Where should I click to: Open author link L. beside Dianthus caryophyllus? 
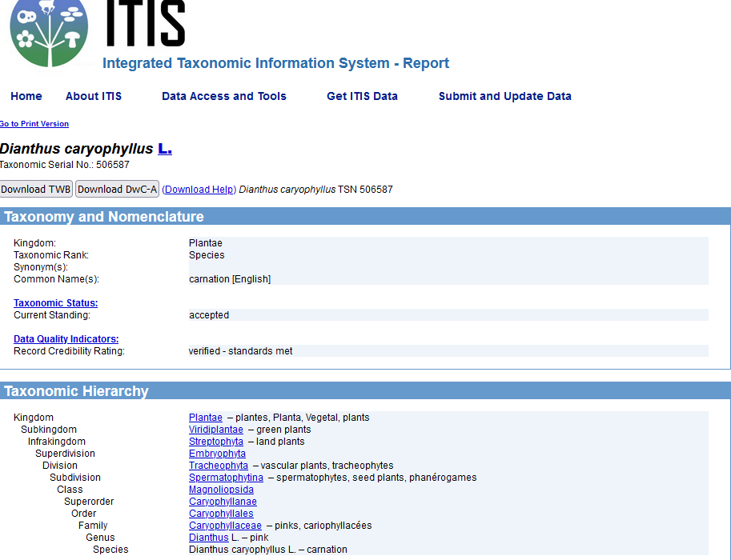(165, 149)
